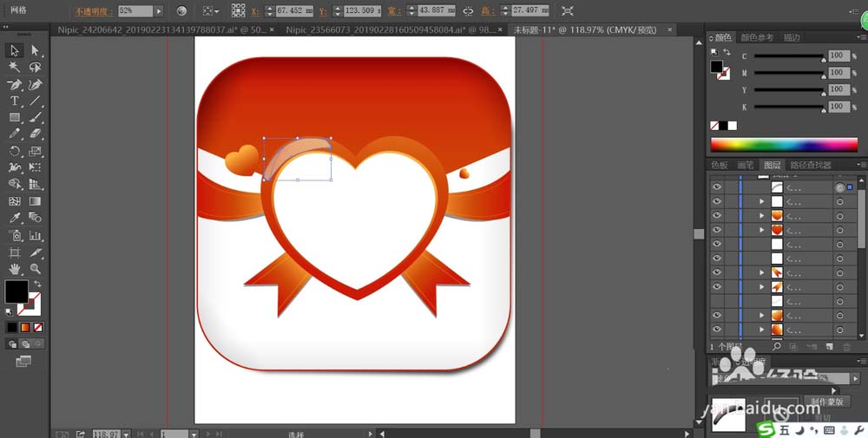Open the Color panel flyout menu
This screenshot has width=868, height=438.
click(860, 37)
